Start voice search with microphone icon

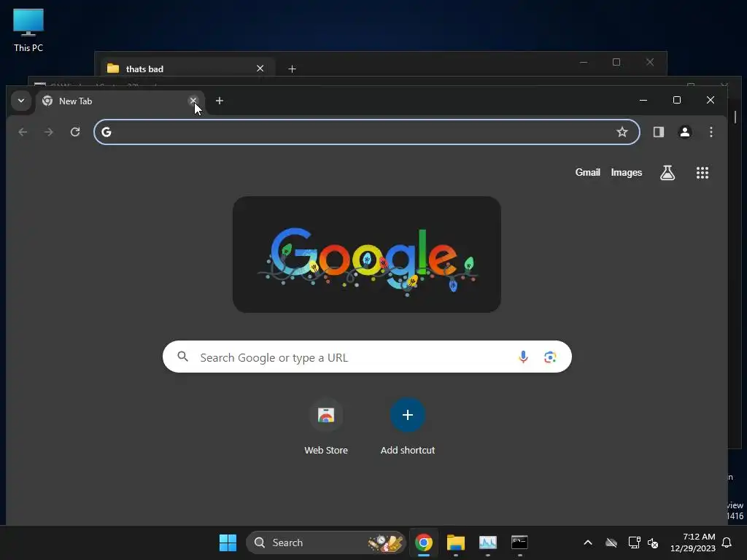tap(523, 357)
